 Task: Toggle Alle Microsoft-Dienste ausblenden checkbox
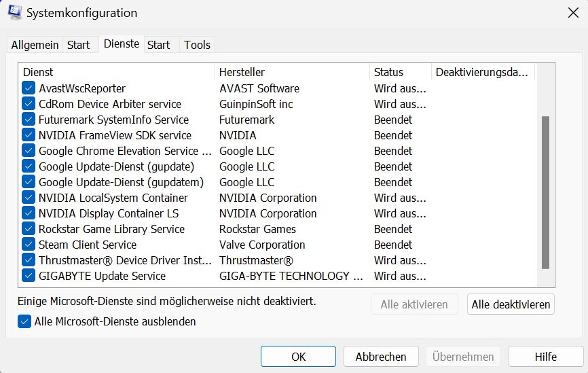tap(24, 321)
